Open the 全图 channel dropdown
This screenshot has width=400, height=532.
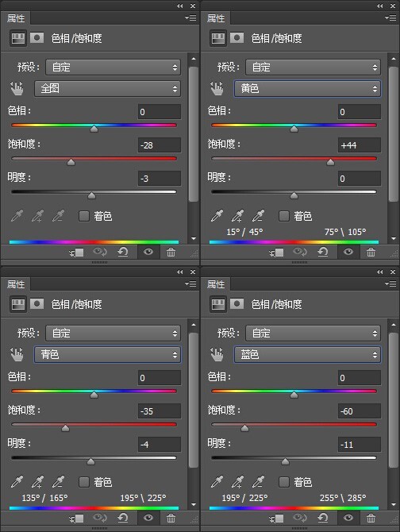click(107, 89)
